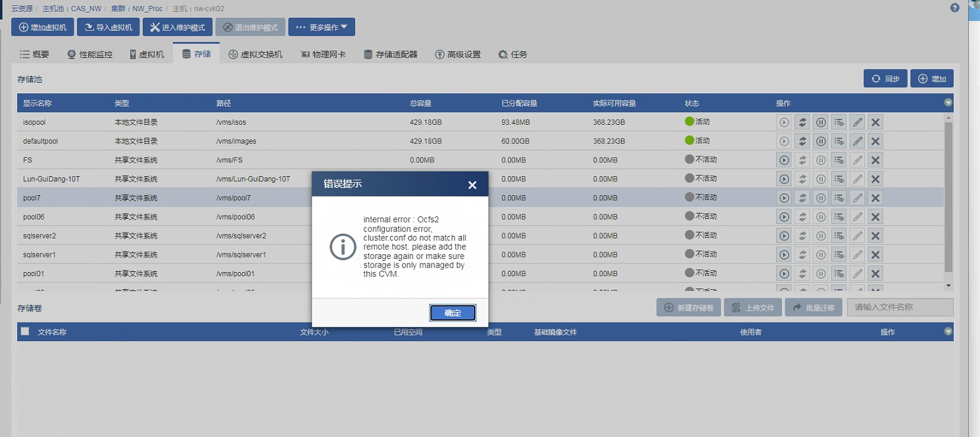View details list icon for sqlserver1 row
This screenshot has width=980, height=437.
(x=839, y=254)
